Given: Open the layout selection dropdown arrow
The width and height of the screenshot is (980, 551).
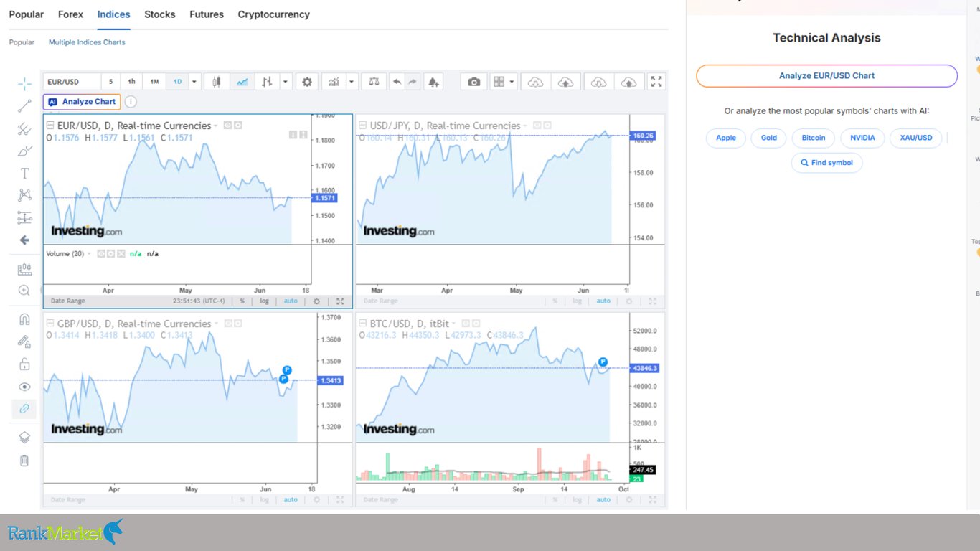Looking at the screenshot, I should click(512, 82).
